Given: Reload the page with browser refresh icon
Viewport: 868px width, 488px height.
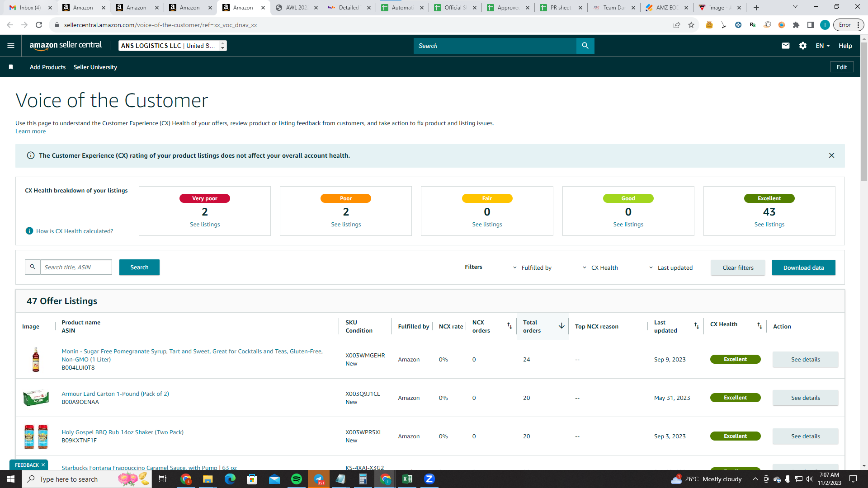Looking at the screenshot, I should pyautogui.click(x=39, y=25).
